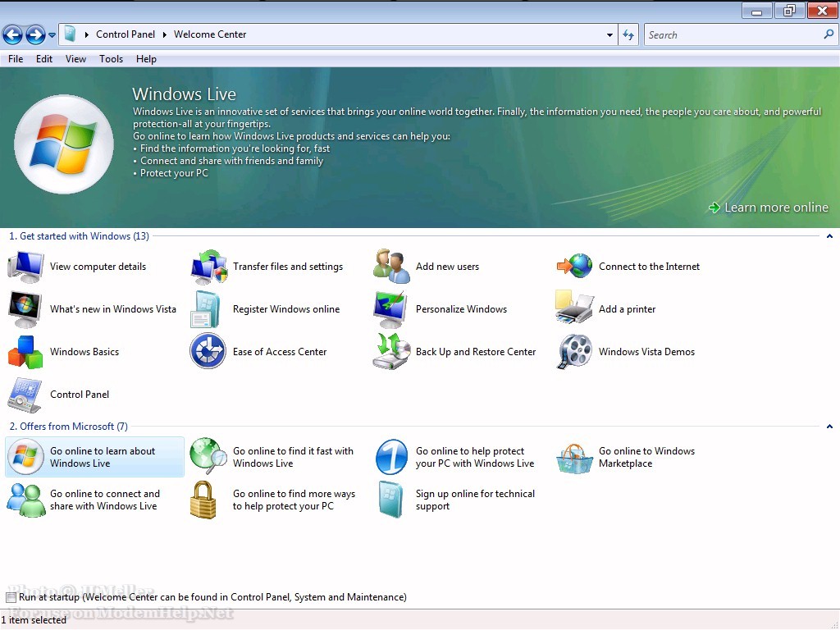Select the Add a printer icon
Image resolution: width=840 pixels, height=630 pixels.
(574, 307)
